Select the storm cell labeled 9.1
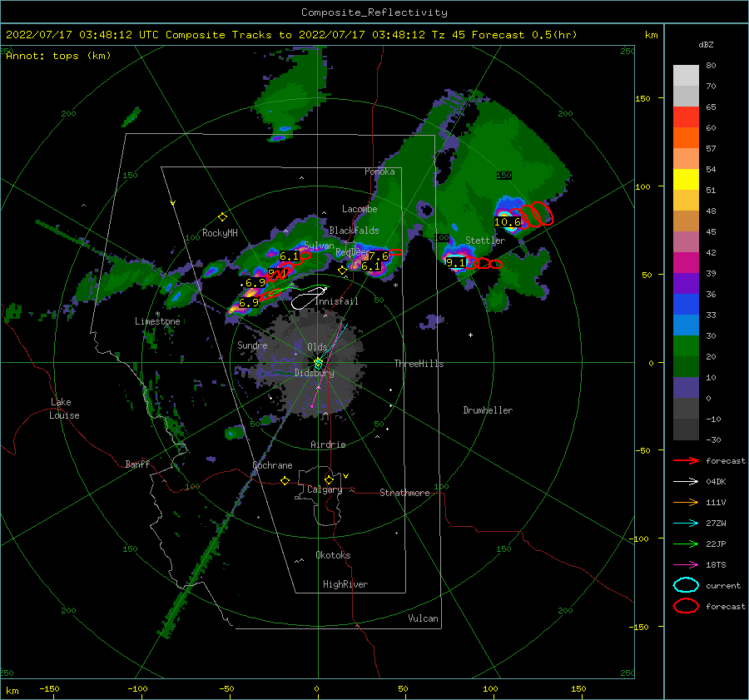This screenshot has height=700, width=749. pyautogui.click(x=455, y=262)
